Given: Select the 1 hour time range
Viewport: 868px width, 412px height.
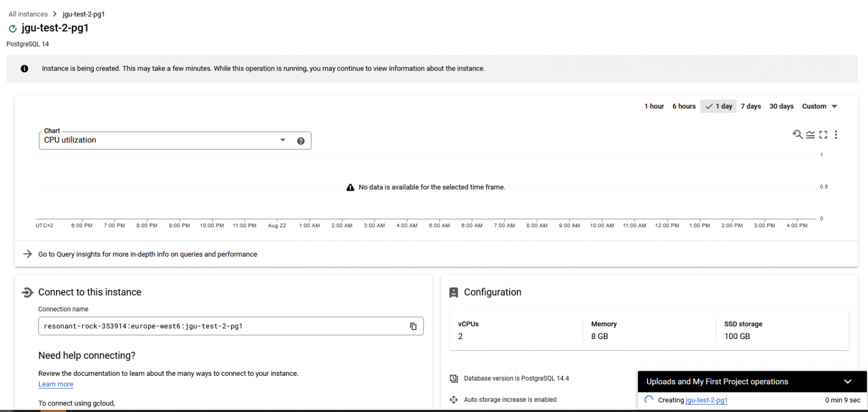Looking at the screenshot, I should [654, 106].
